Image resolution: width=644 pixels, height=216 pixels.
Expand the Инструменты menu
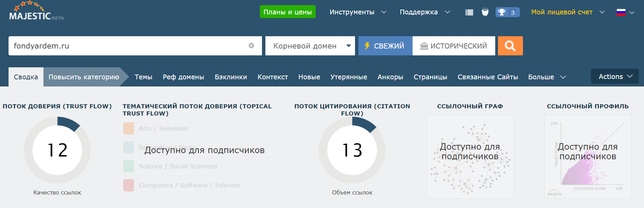coord(358,12)
